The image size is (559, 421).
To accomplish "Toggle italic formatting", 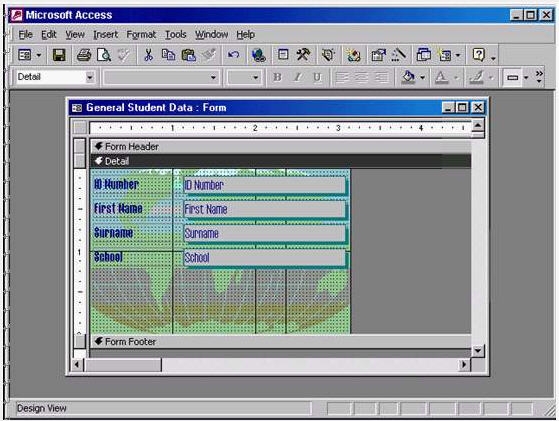I will [x=297, y=77].
